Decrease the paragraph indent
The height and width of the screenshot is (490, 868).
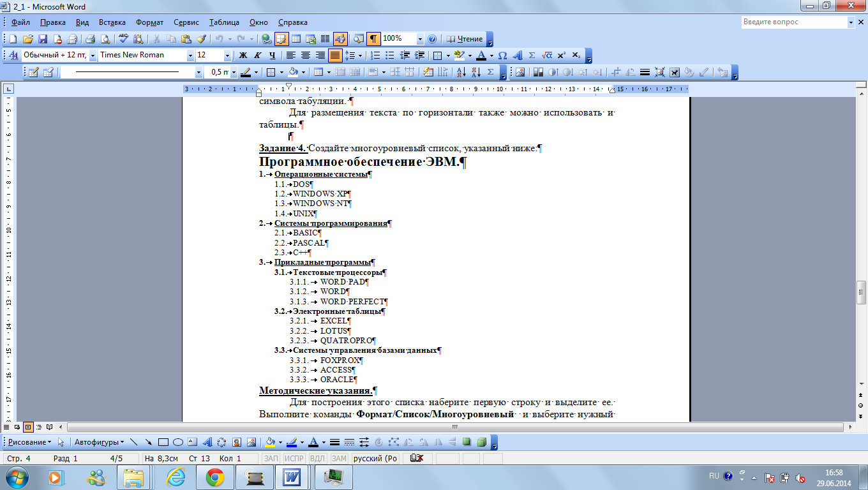click(x=405, y=56)
